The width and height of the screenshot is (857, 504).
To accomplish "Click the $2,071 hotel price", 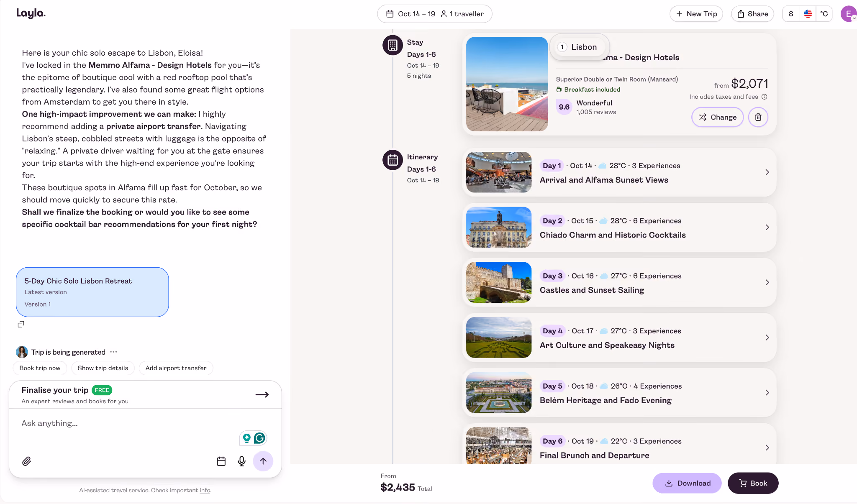I will click(x=749, y=84).
